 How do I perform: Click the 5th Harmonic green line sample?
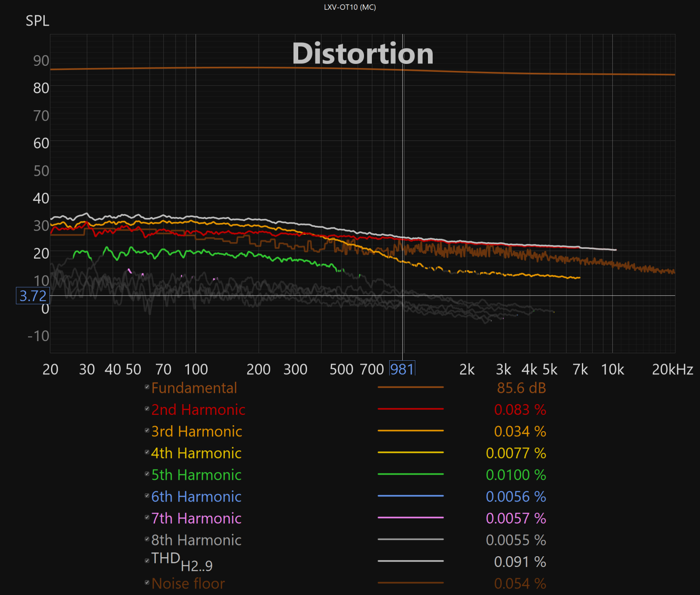click(411, 474)
